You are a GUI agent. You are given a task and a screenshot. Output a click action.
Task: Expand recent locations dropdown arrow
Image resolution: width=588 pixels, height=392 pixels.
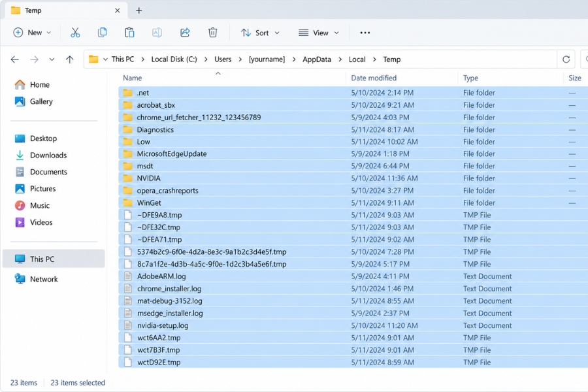(x=52, y=59)
